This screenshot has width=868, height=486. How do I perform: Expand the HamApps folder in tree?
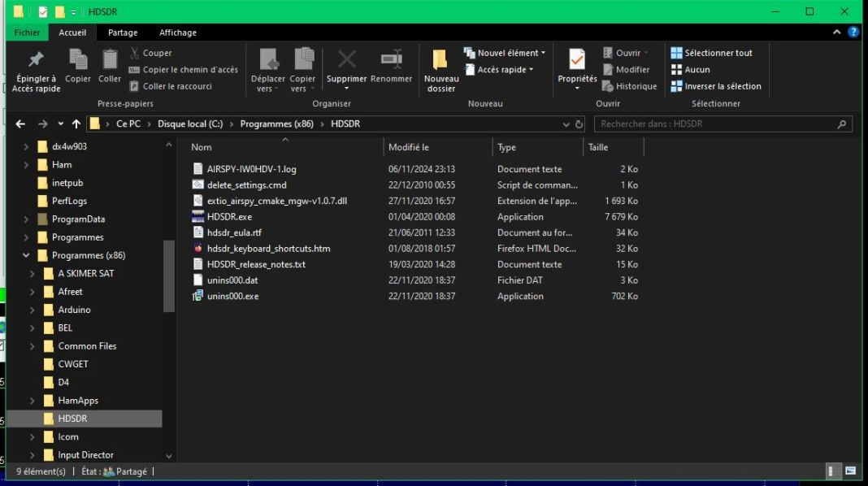point(32,401)
